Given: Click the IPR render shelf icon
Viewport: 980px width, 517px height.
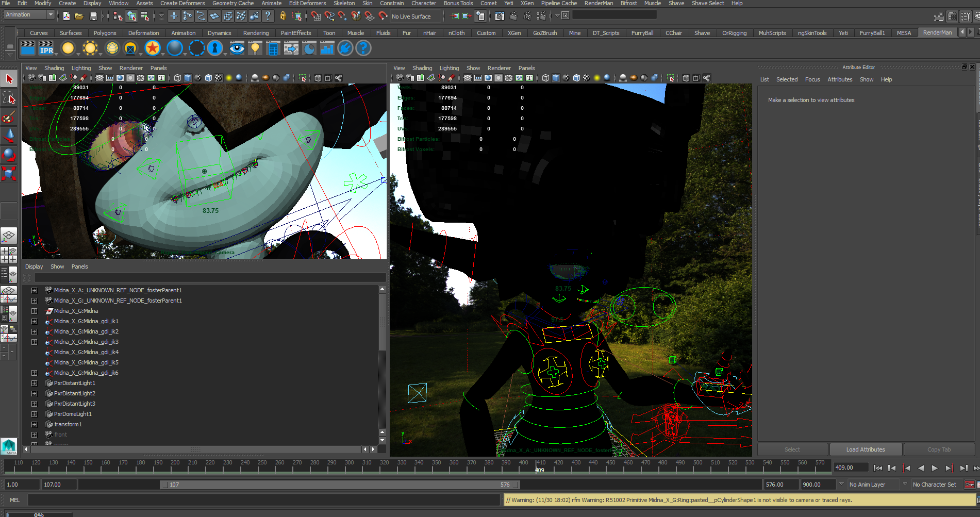Looking at the screenshot, I should coord(46,48).
